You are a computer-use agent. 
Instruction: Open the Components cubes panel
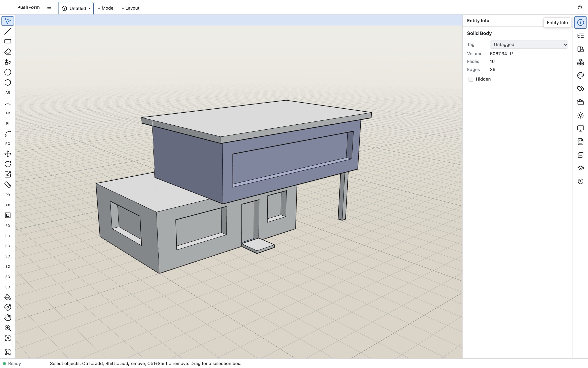pyautogui.click(x=580, y=62)
